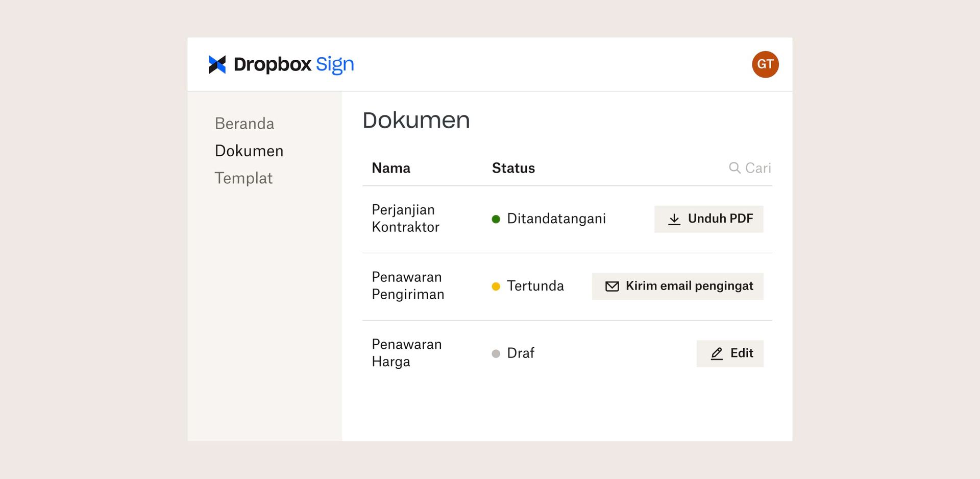Click the gray Draf status dot

496,353
